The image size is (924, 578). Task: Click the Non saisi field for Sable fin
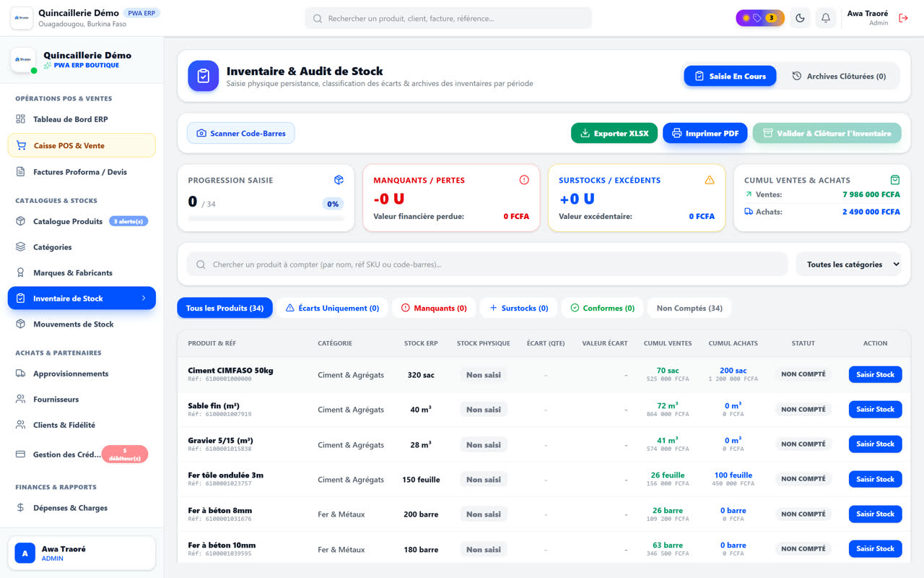point(484,410)
